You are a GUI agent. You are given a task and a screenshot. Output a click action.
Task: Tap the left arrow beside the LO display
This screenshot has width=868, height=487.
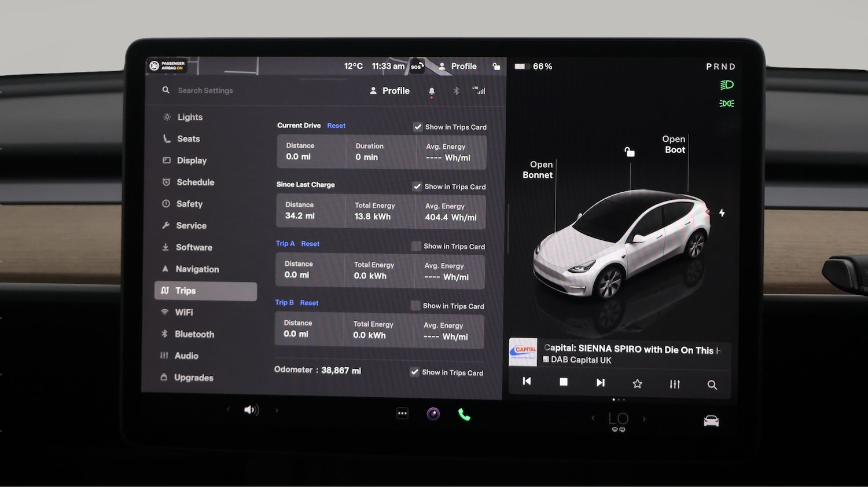[593, 418]
